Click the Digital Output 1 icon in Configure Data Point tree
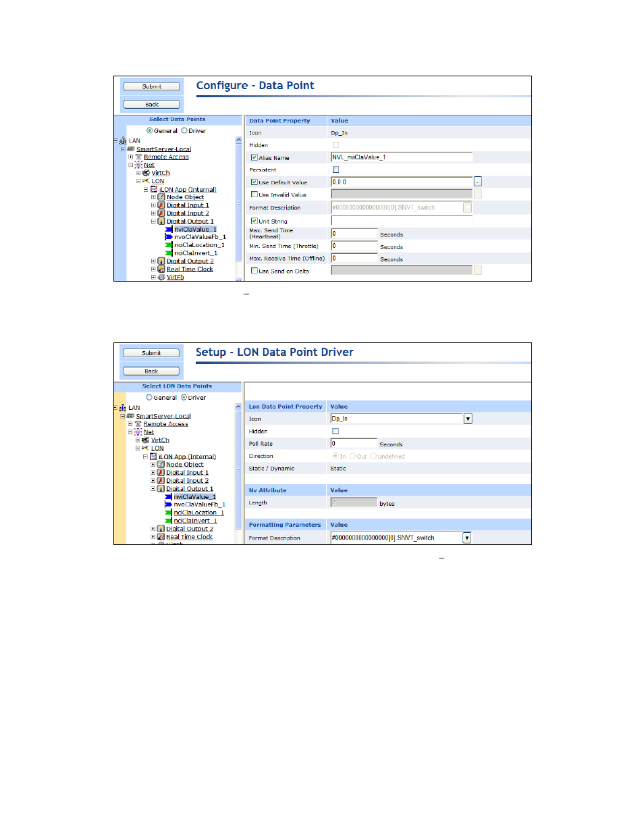Screen dimensions: 644x834 click(x=161, y=221)
